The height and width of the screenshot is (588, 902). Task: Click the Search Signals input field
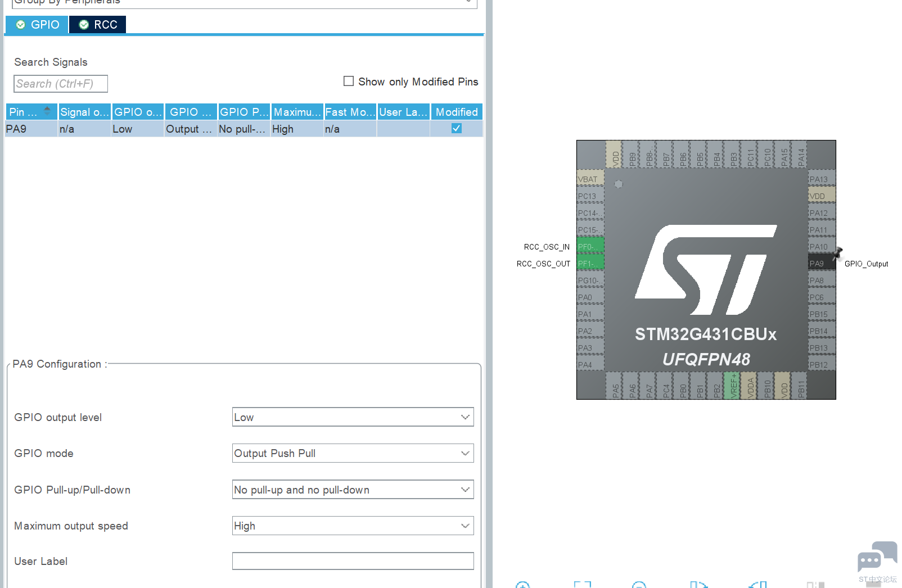coord(61,84)
